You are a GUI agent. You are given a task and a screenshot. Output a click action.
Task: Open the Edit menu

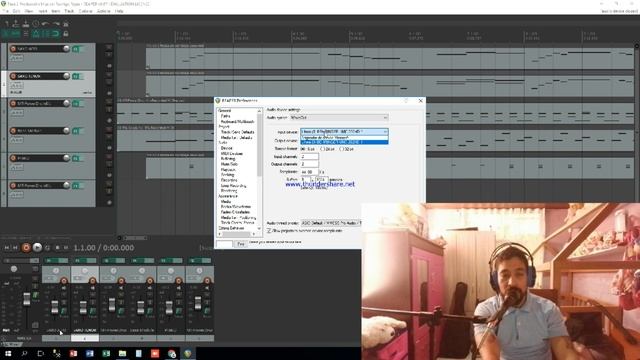pyautogui.click(x=16, y=11)
